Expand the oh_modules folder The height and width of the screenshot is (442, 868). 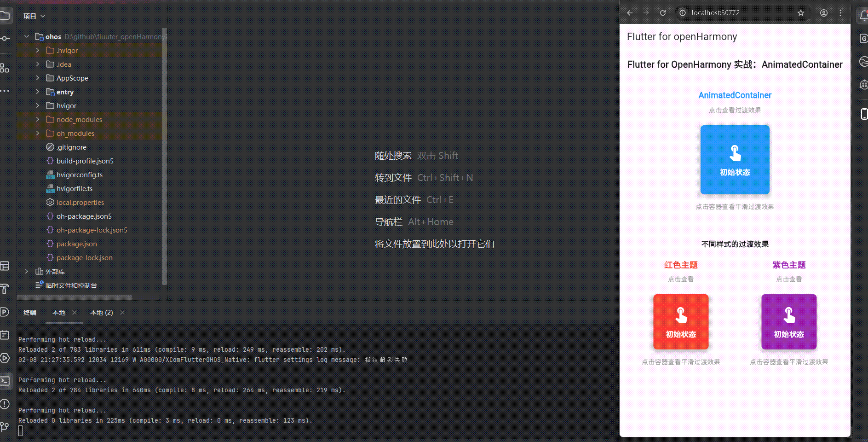tap(38, 133)
